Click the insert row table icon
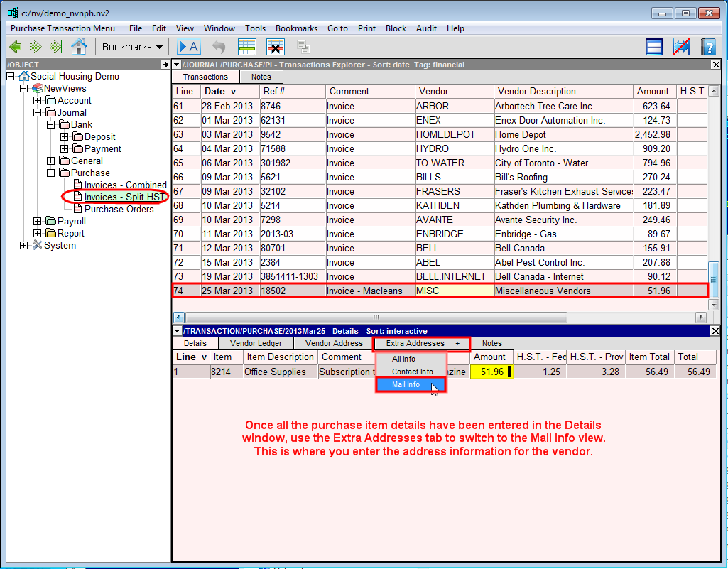 coord(247,47)
